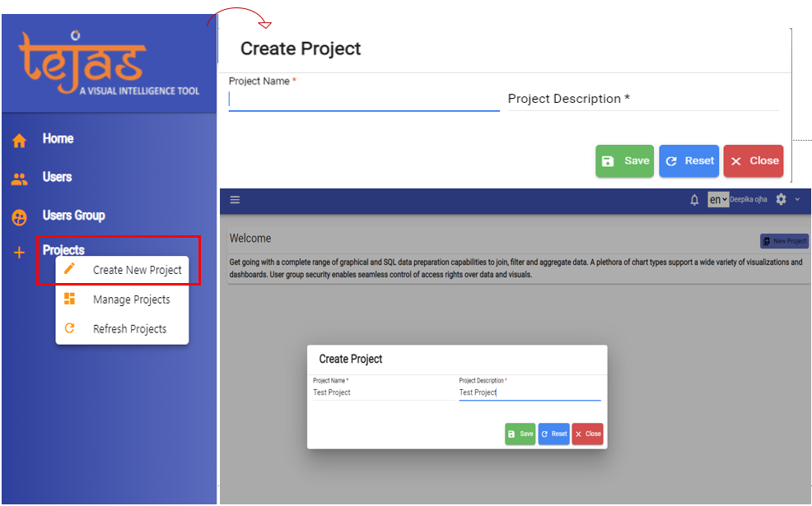
Task: Click the New Project button on the Welcome bar
Action: tap(783, 240)
